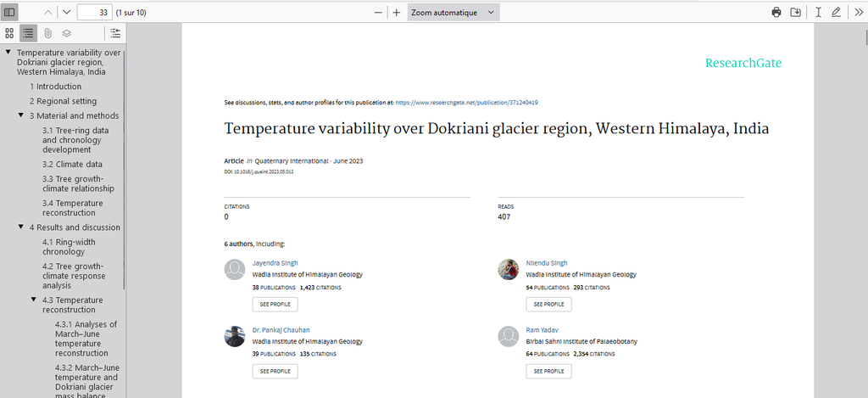Viewport: 868px width, 398px height.
Task: Click the page number input field
Action: pyautogui.click(x=93, y=12)
